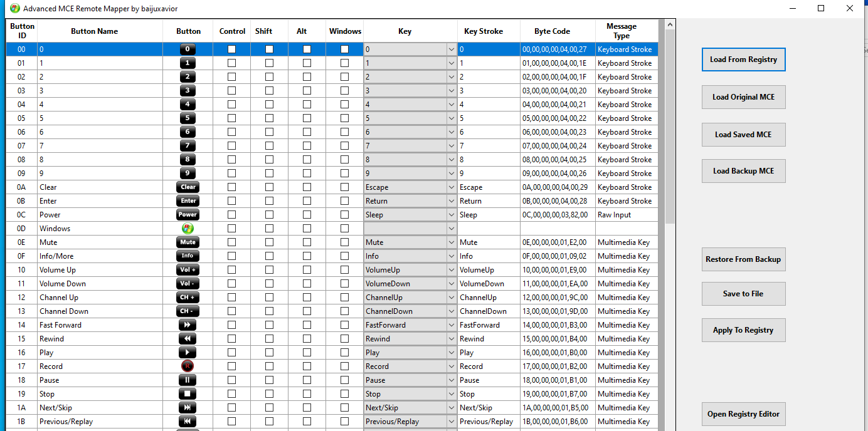Click the Rewind button icon

tap(188, 338)
